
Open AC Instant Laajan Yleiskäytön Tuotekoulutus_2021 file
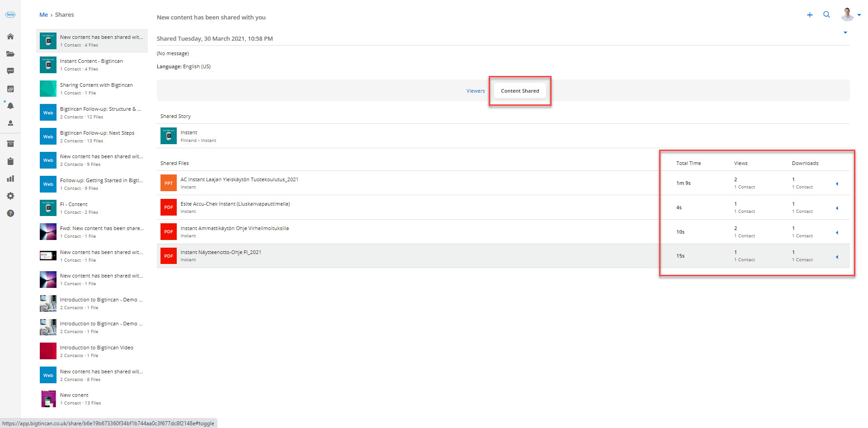(x=239, y=179)
